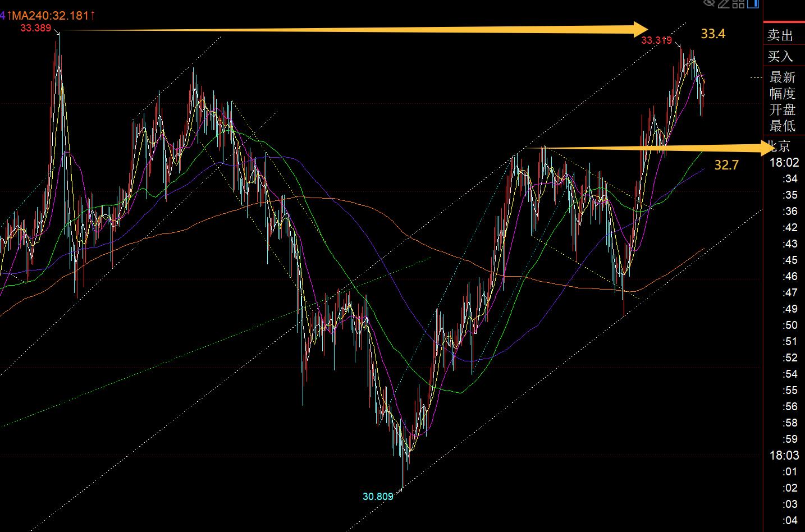Viewport: 805px width, 532px height.
Task: Click the 北京 time header
Action: click(x=779, y=147)
